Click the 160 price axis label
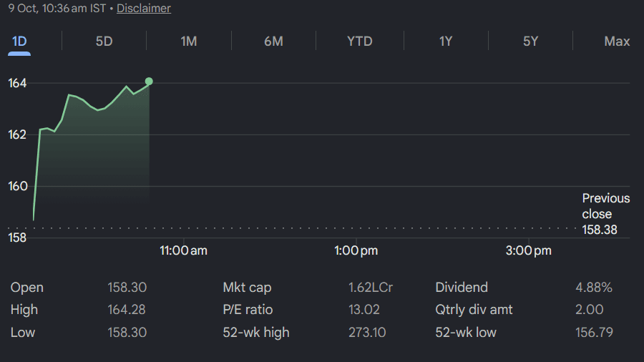644x362 pixels. pos(18,186)
